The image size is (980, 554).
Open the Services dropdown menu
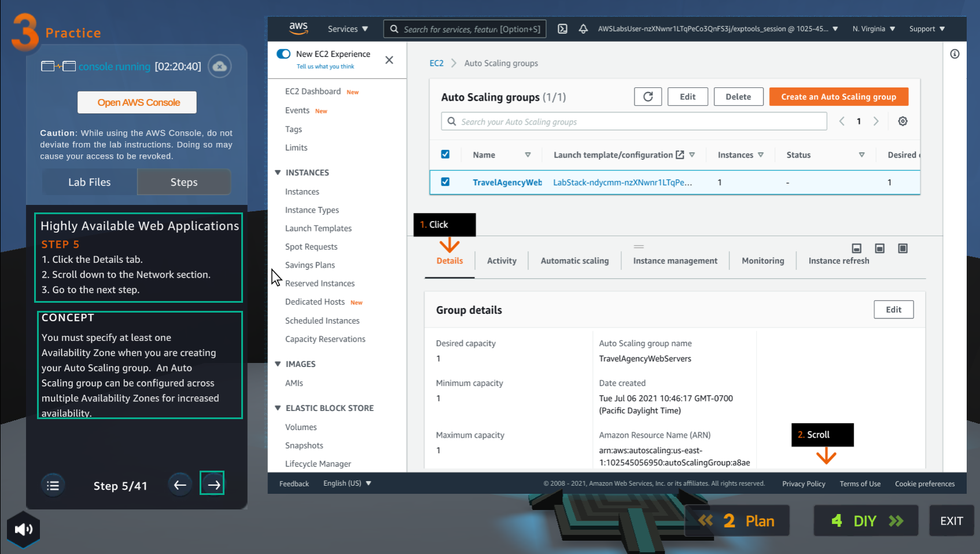(348, 29)
